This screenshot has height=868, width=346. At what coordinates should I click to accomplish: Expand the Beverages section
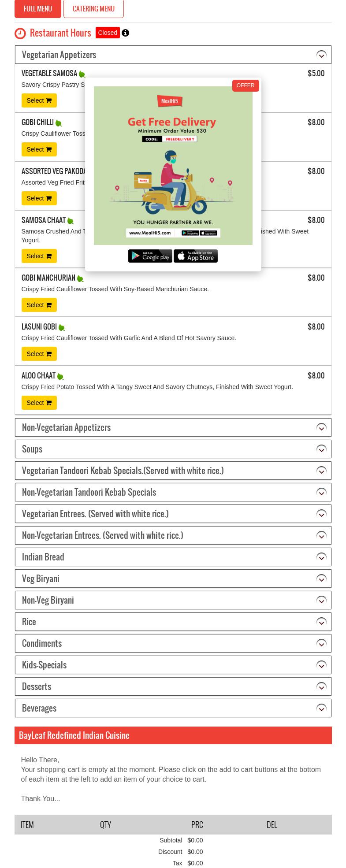(321, 708)
